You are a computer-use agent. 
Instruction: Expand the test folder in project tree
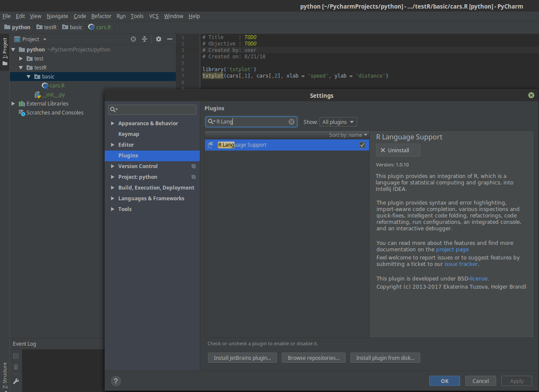point(21,59)
